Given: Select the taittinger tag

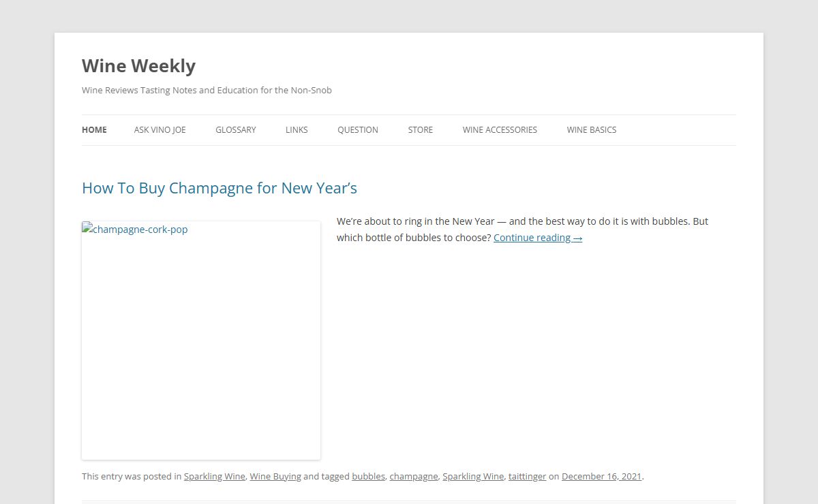Looking at the screenshot, I should click(527, 477).
